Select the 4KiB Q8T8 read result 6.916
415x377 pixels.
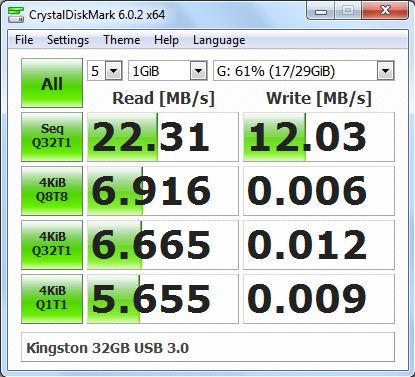click(x=163, y=191)
